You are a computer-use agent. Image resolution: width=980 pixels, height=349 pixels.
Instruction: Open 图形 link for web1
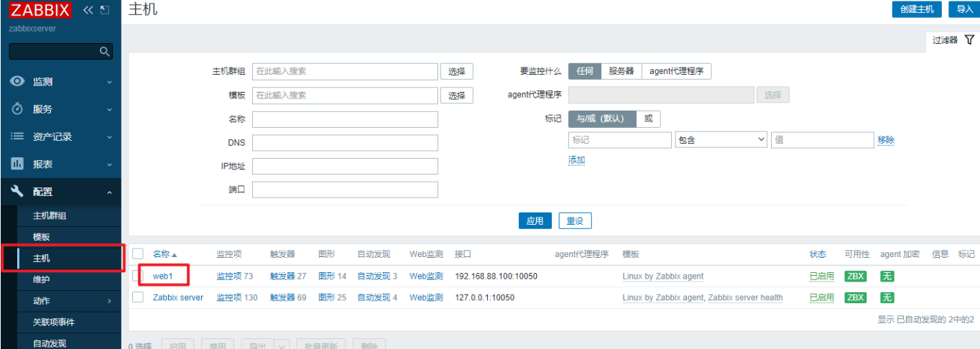coord(327,276)
